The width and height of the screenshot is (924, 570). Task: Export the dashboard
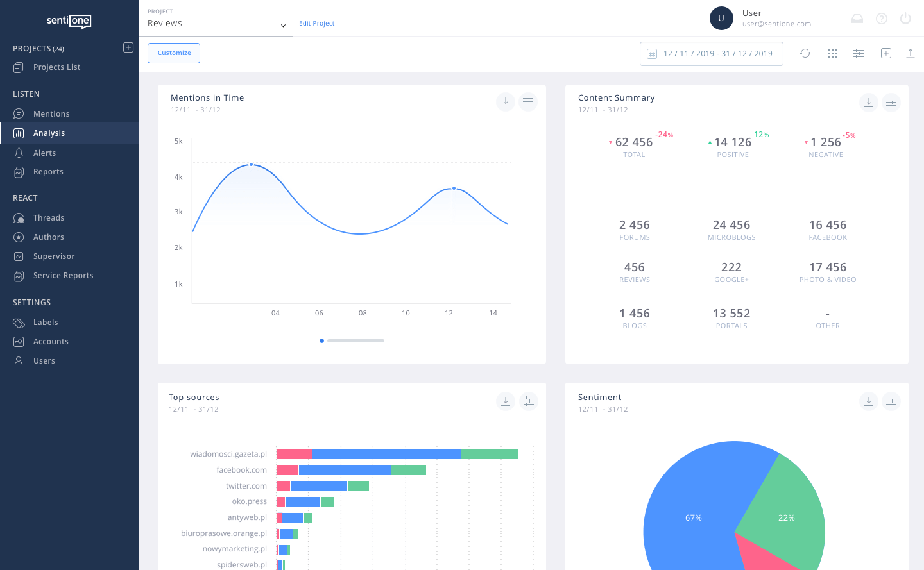click(911, 53)
